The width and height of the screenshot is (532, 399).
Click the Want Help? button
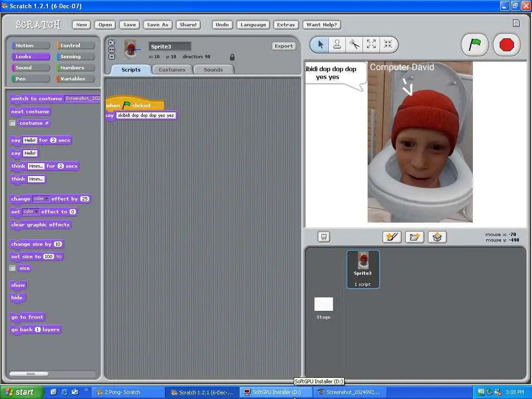point(321,25)
